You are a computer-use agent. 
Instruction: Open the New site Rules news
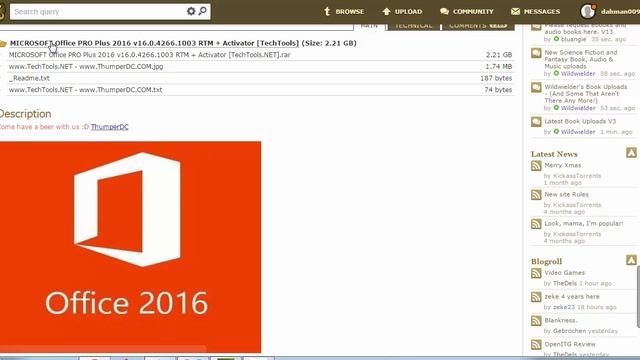pyautogui.click(x=567, y=194)
